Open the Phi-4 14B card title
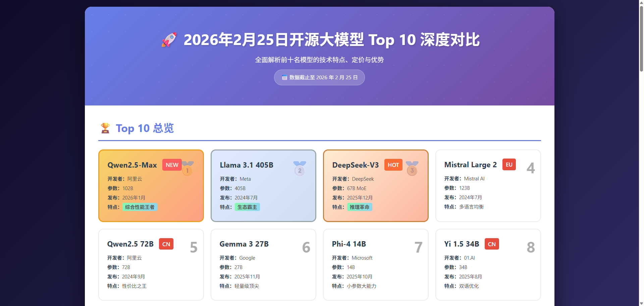The width and height of the screenshot is (644, 306). [349, 244]
